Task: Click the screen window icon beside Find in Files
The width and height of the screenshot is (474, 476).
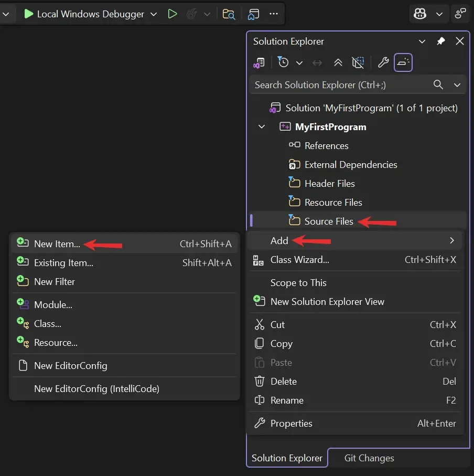Action: 254,14
